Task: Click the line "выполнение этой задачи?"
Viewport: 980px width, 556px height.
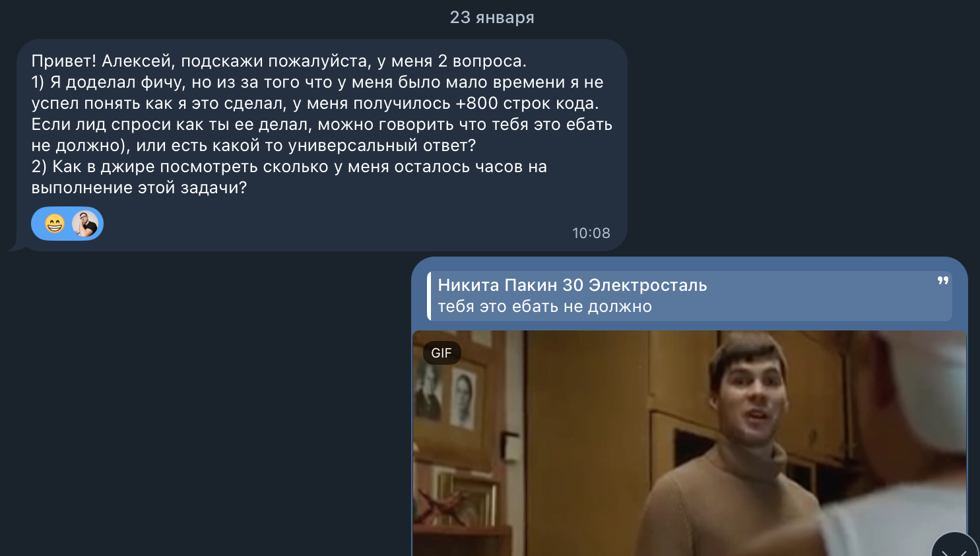Action: coord(139,188)
